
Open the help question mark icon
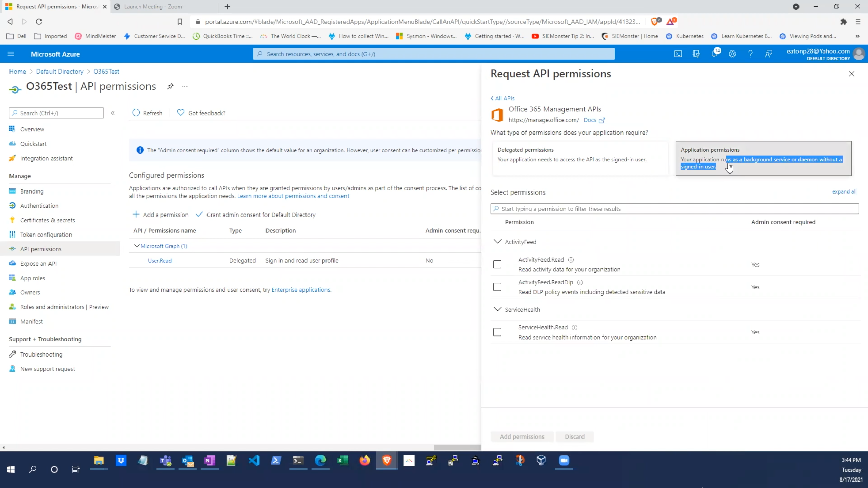tap(750, 54)
